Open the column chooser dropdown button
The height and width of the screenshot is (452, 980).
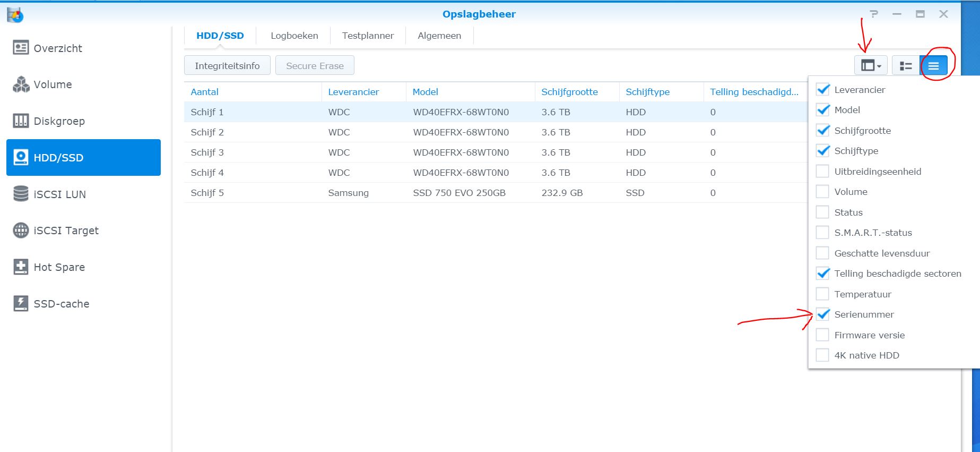pyautogui.click(x=871, y=66)
